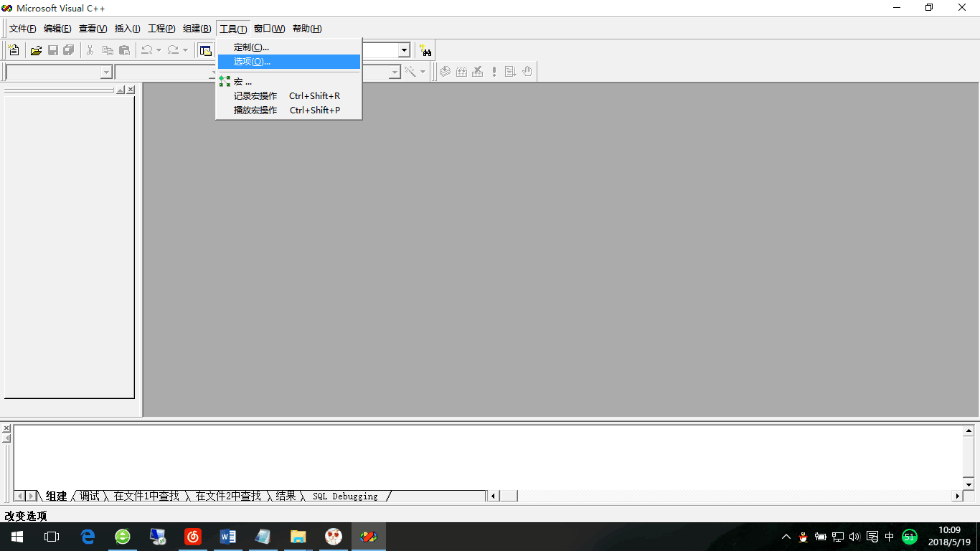Screen dimensions: 980x551
Task: Click the Find in Files binoculars icon
Action: coord(426,50)
